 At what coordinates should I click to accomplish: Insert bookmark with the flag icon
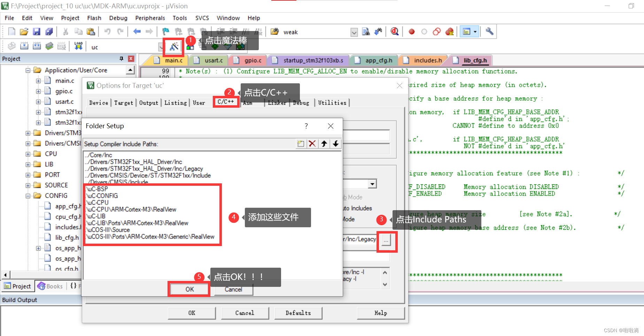click(166, 32)
